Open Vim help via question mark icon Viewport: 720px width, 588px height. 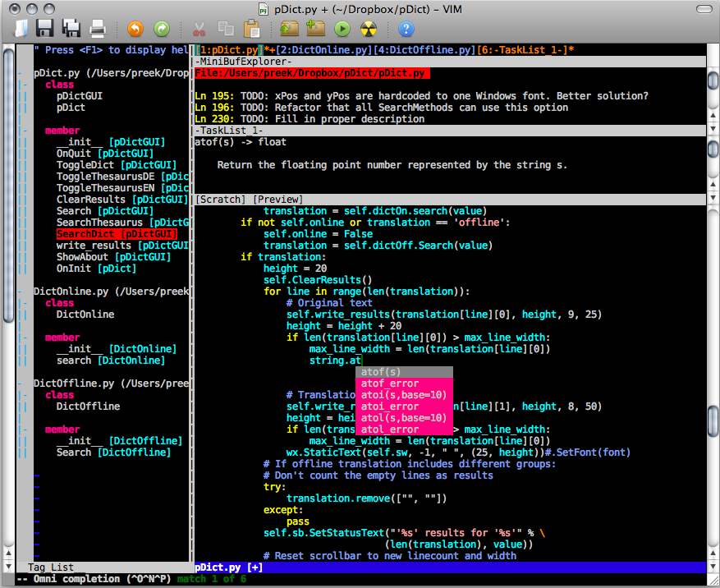pyautogui.click(x=406, y=30)
